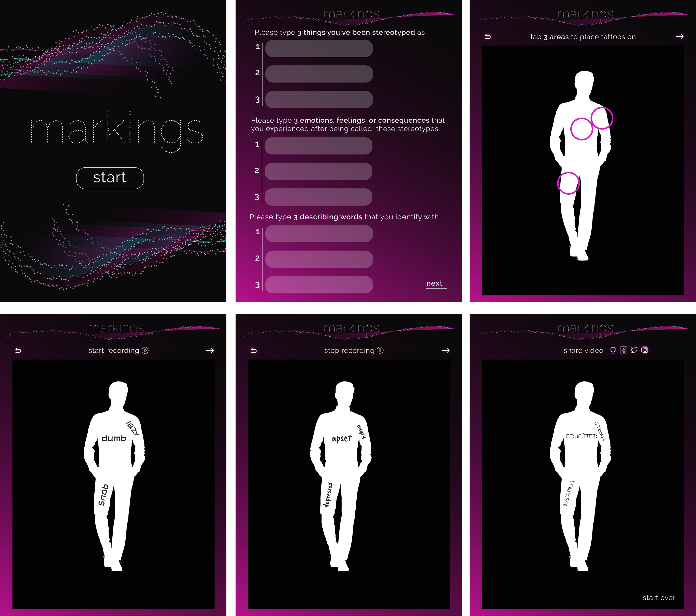
Task: Share video via the Twitter bird icon
Action: (x=634, y=350)
